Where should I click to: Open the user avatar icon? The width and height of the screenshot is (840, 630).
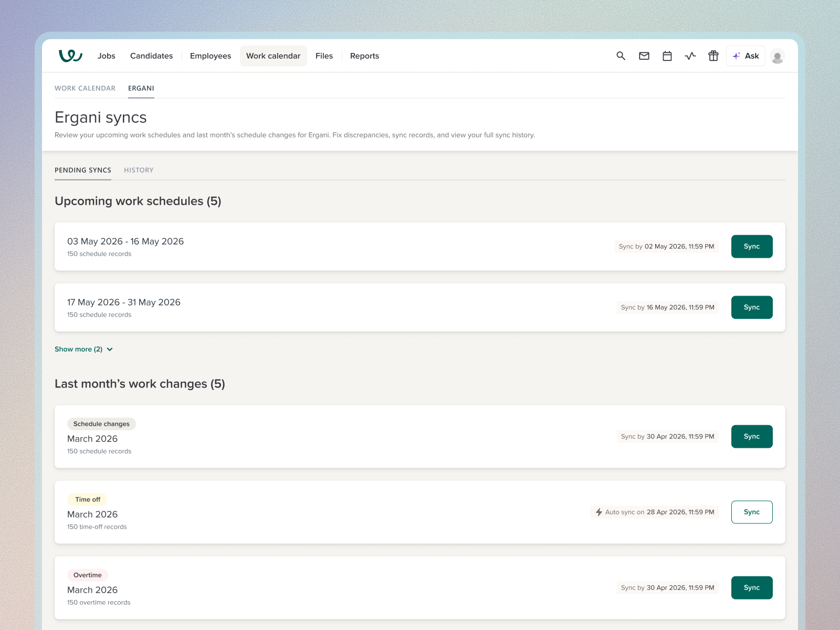point(778,56)
